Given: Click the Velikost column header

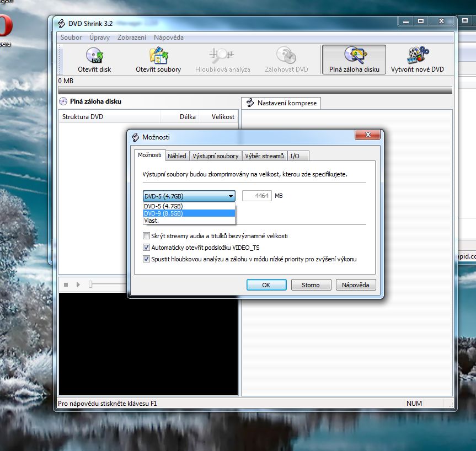Looking at the screenshot, I should 218,117.
